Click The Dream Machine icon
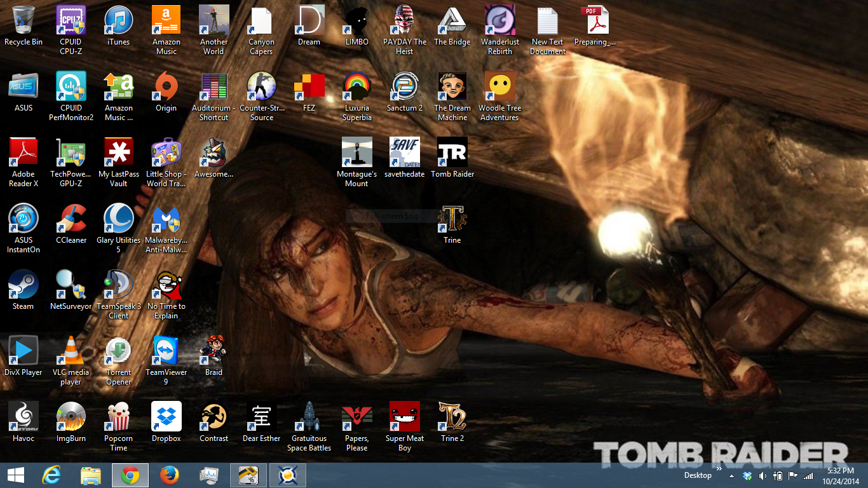The image size is (868, 488). pyautogui.click(x=452, y=86)
